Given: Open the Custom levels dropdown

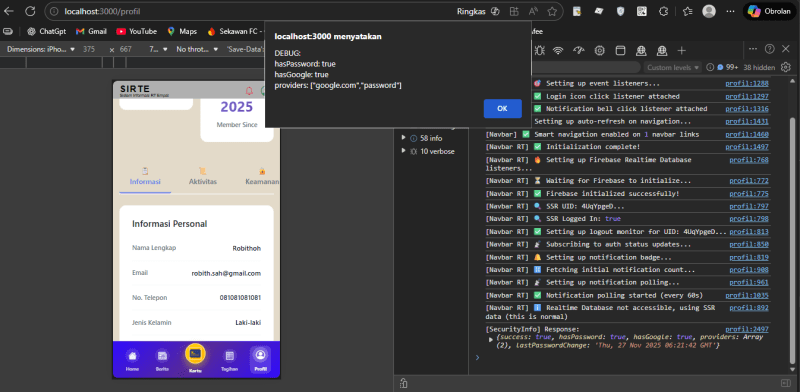Looking at the screenshot, I should click(x=673, y=67).
